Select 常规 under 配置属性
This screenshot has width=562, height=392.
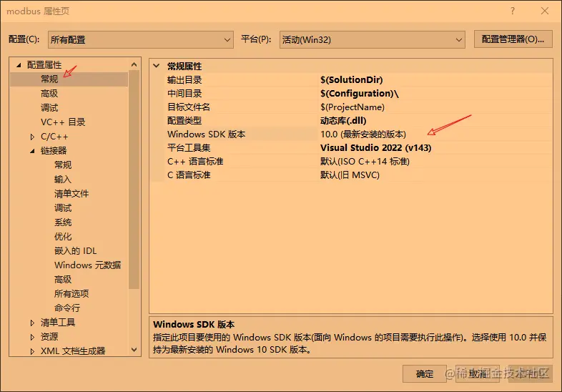point(49,79)
